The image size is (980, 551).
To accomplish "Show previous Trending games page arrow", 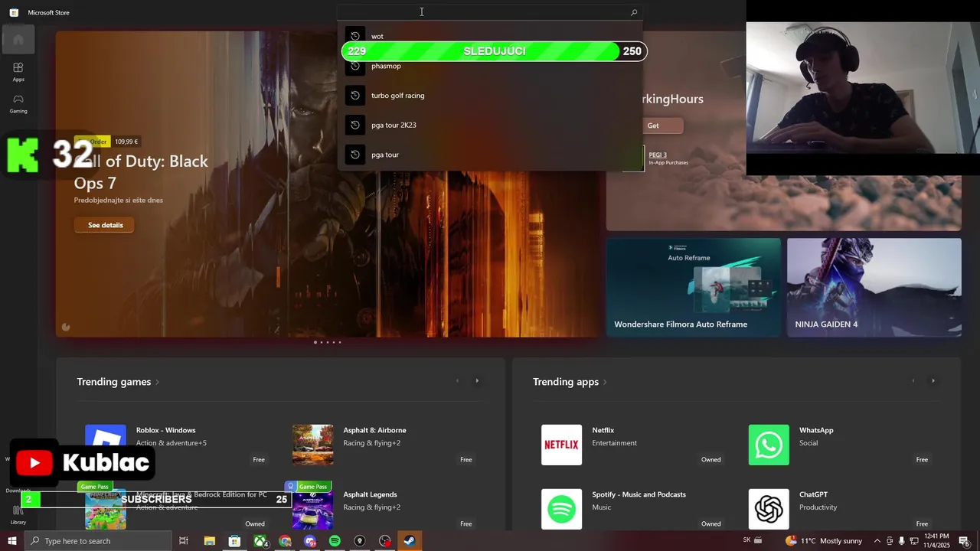I will [x=457, y=380].
